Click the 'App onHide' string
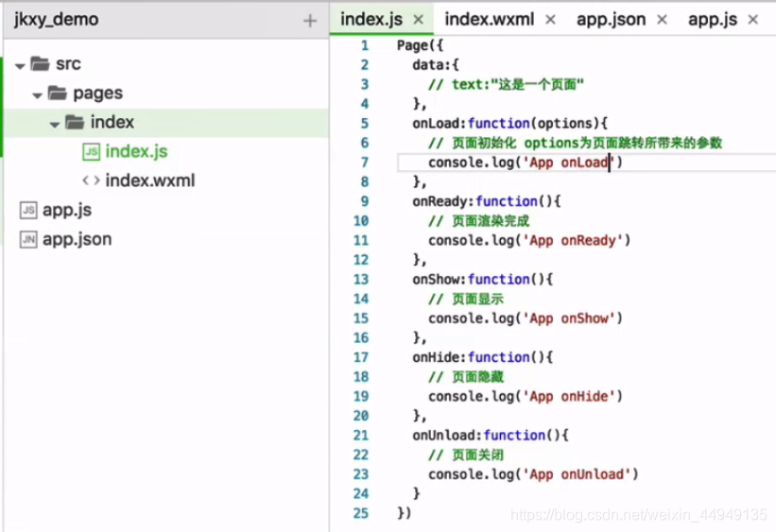 pyautogui.click(x=568, y=397)
